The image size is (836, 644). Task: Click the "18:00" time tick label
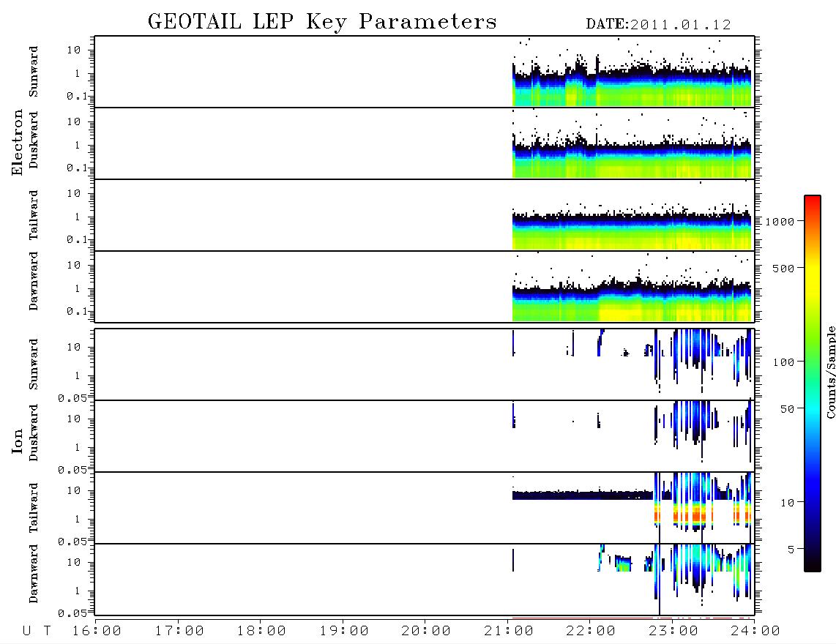pyautogui.click(x=262, y=632)
